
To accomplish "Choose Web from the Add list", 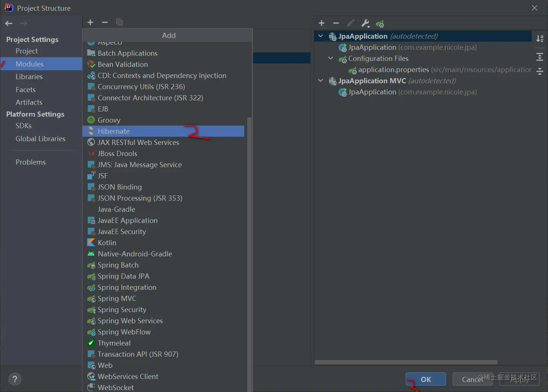I will pos(163,365).
